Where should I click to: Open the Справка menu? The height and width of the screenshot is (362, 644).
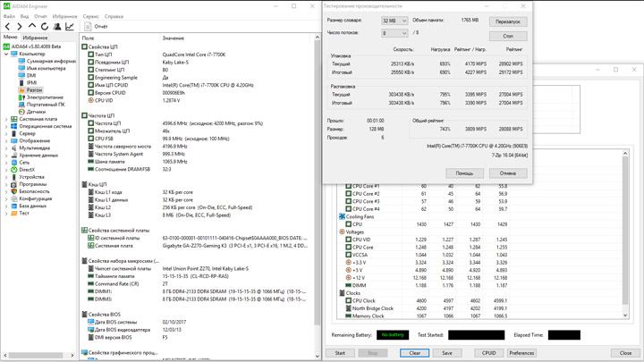pos(114,16)
